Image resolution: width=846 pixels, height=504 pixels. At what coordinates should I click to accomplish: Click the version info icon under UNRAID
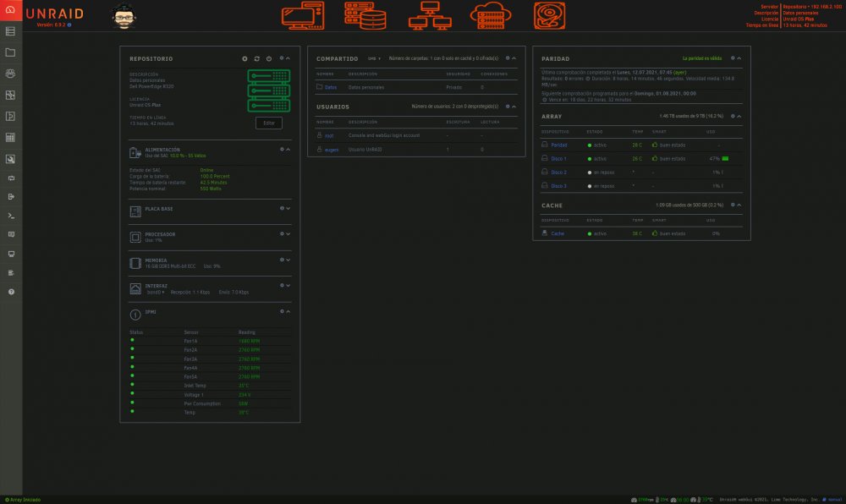click(69, 25)
